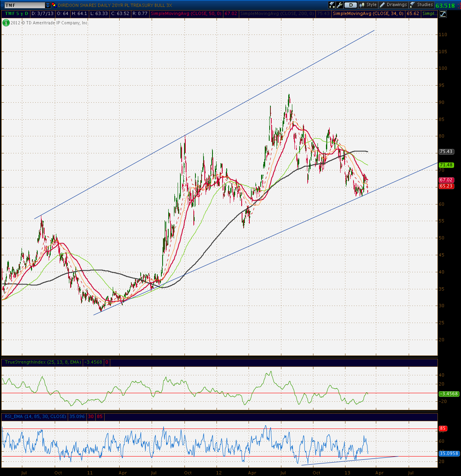Viewport: 461px width, 476px height.
Task: Click the green -3.4568 TSI axis bubble
Action: click(450, 394)
